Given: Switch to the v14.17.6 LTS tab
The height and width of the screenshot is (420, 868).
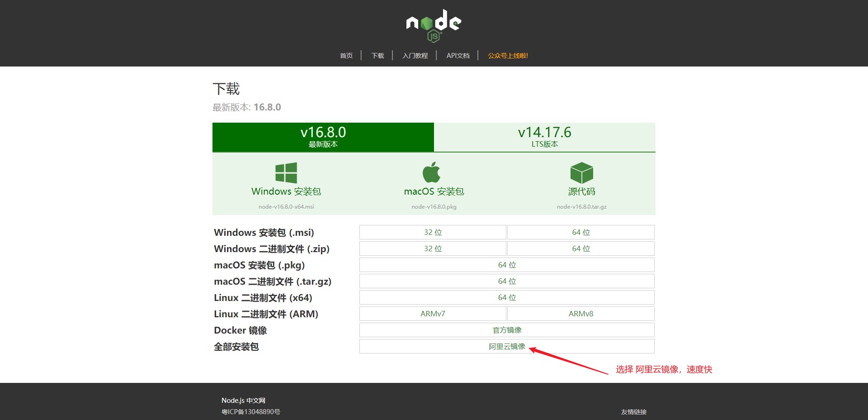Looking at the screenshot, I should [x=544, y=137].
